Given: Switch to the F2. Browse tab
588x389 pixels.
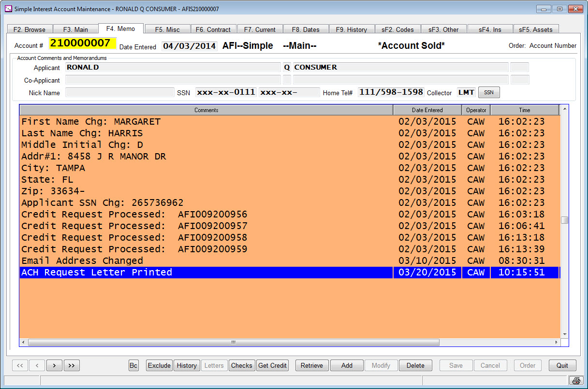Looking at the screenshot, I should (29, 29).
